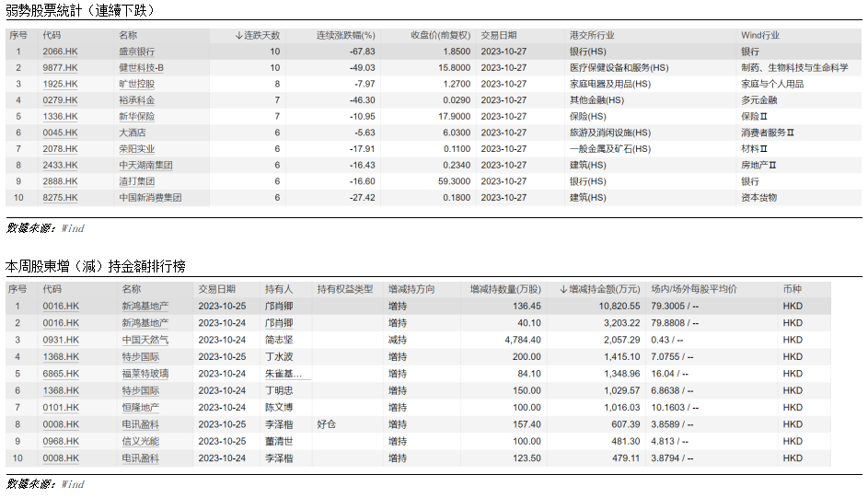Select the 减持 direction cell
This screenshot has height=498, width=868.
click(x=398, y=340)
